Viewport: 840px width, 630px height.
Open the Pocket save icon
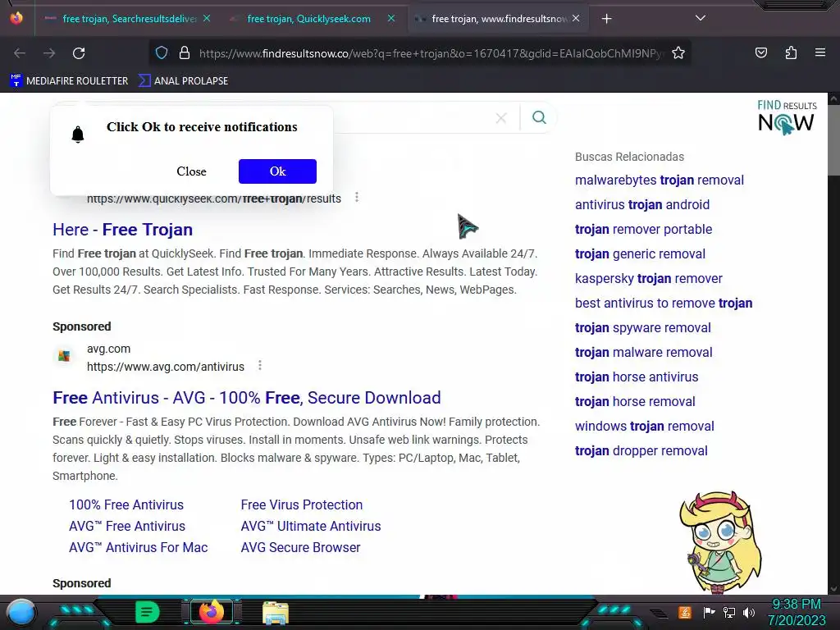coord(760,52)
